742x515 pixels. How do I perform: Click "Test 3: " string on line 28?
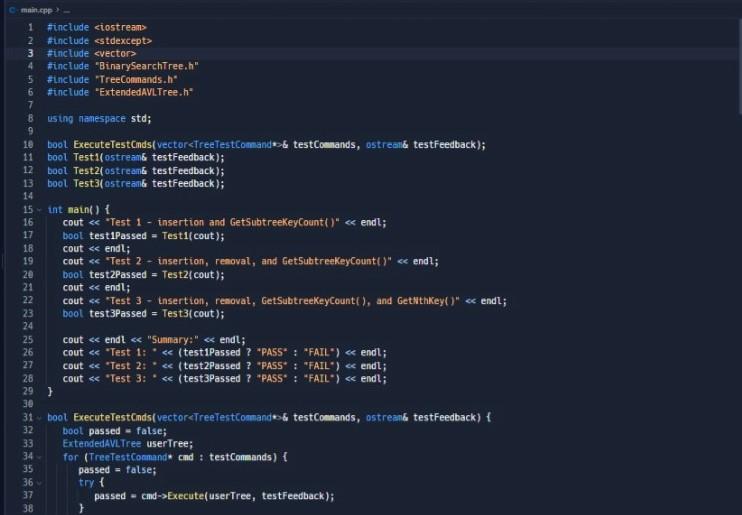(131, 378)
